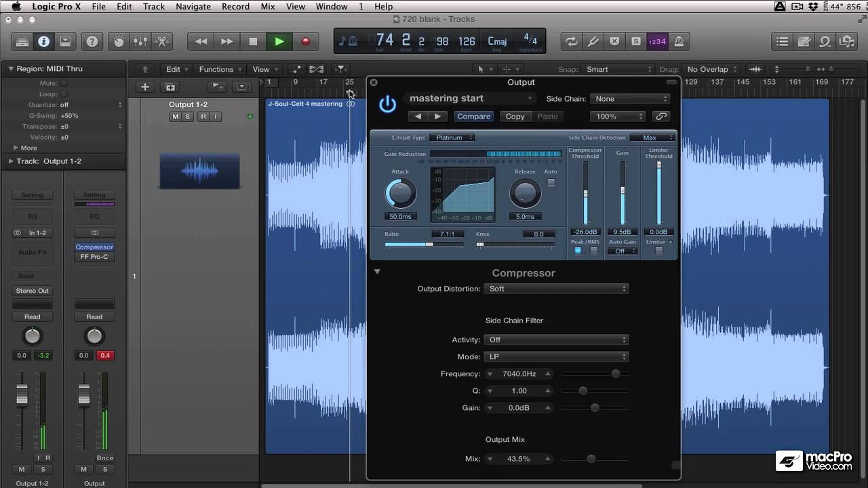The image size is (868, 488).
Task: Open Quick Help question mark button
Action: point(92,41)
